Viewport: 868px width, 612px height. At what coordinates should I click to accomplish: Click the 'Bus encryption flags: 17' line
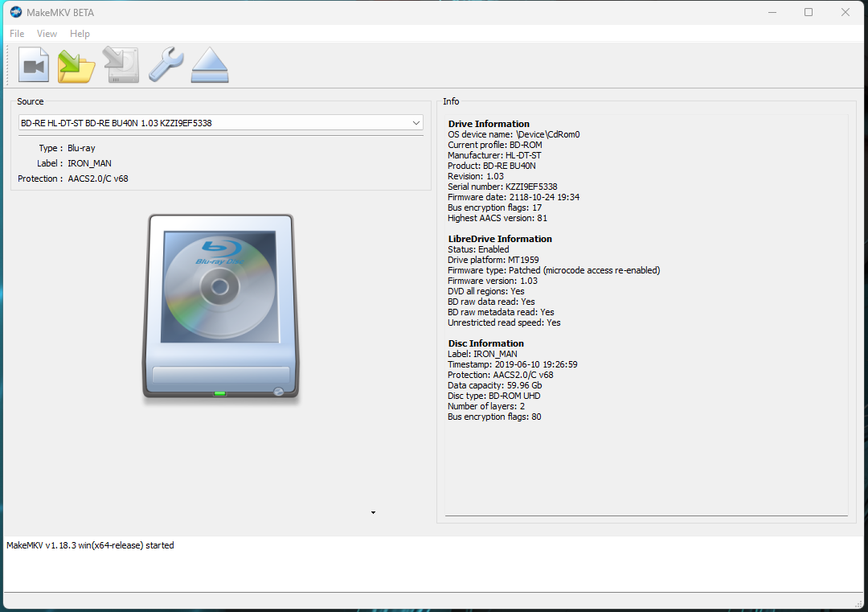(495, 208)
